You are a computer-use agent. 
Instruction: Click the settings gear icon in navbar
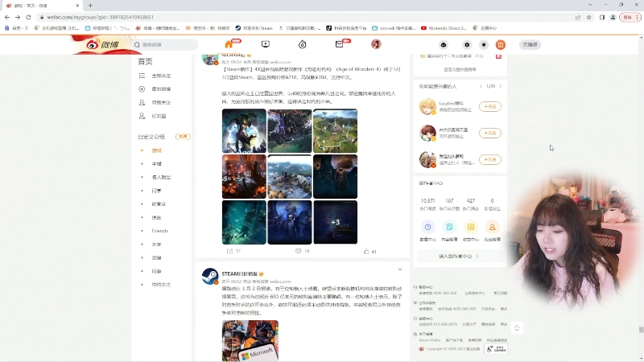(x=467, y=45)
